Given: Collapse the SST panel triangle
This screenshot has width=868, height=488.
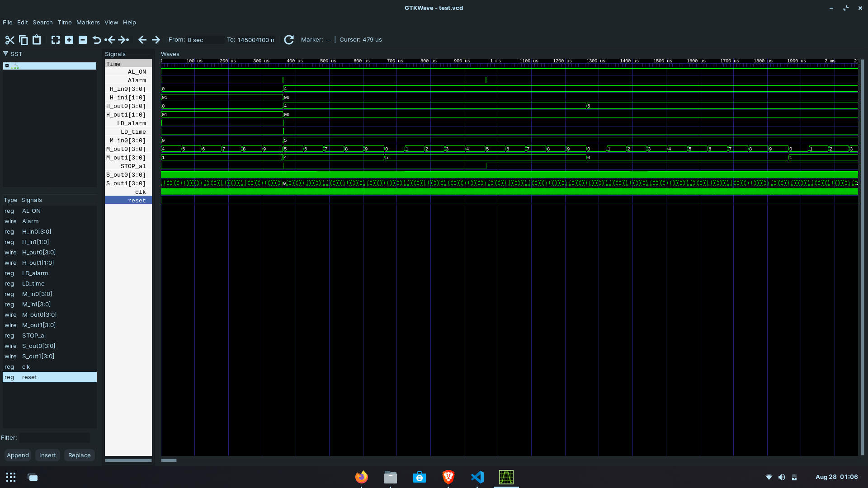Looking at the screenshot, I should click(5, 54).
